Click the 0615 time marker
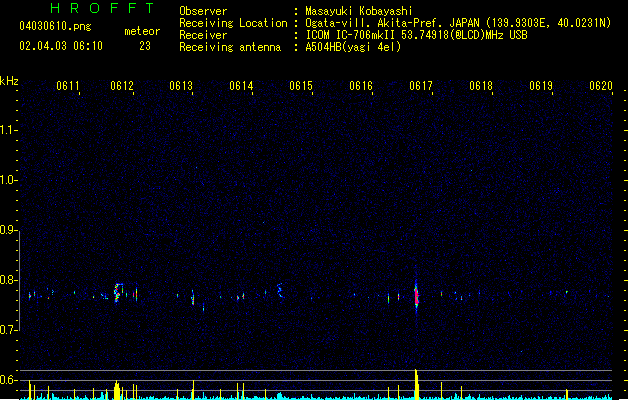Screen dimensions: 629x400 pos(301,85)
